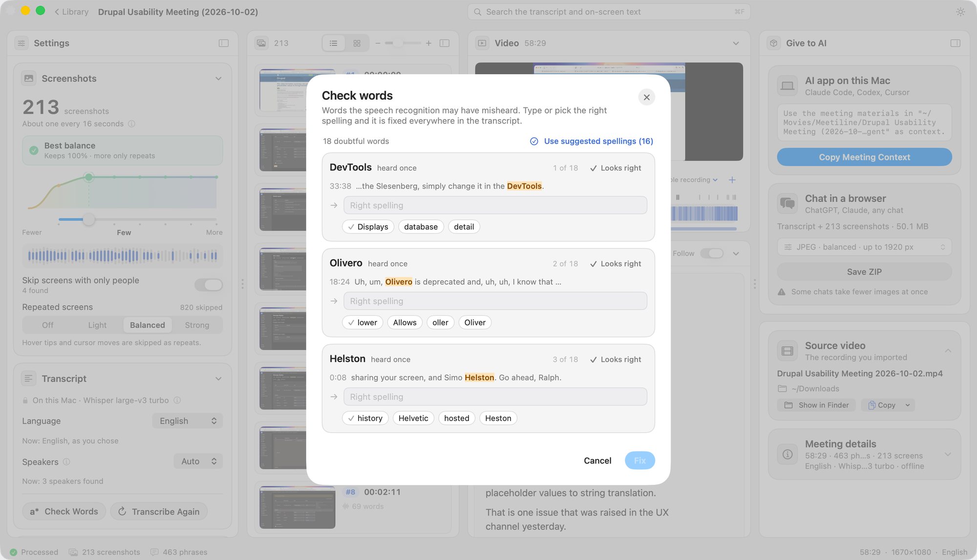Toggle Skip screens with only people

209,285
